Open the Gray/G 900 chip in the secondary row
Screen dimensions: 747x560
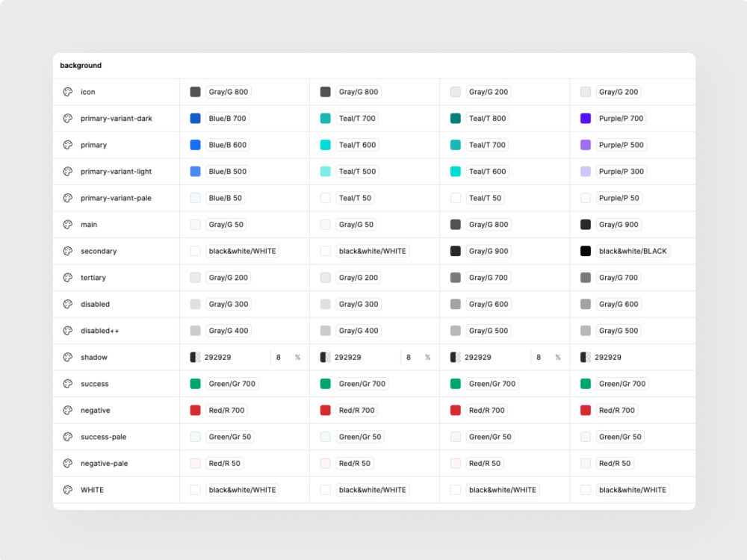(489, 251)
